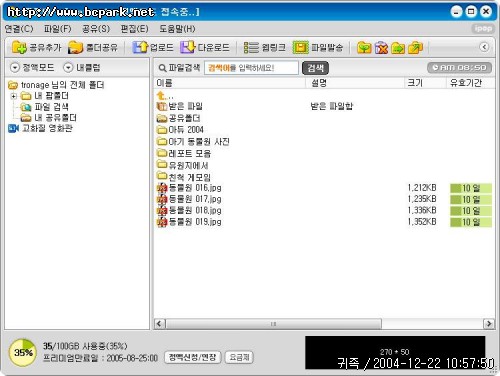Click the 받은 파일함 description text

click(331, 106)
